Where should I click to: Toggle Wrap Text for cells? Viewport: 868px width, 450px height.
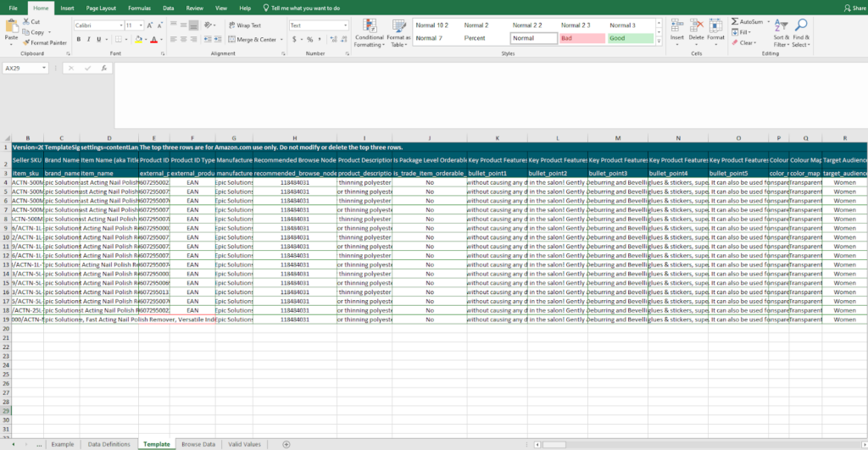(244, 25)
